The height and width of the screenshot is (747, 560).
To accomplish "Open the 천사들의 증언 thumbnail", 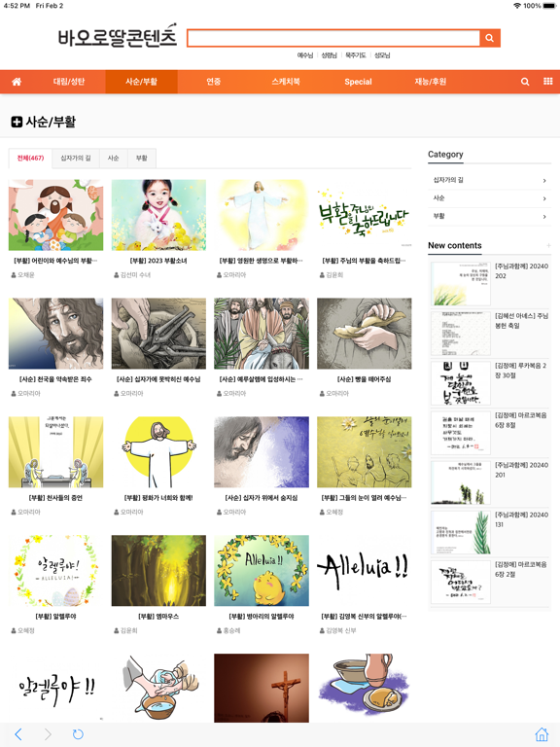I will pyautogui.click(x=55, y=452).
